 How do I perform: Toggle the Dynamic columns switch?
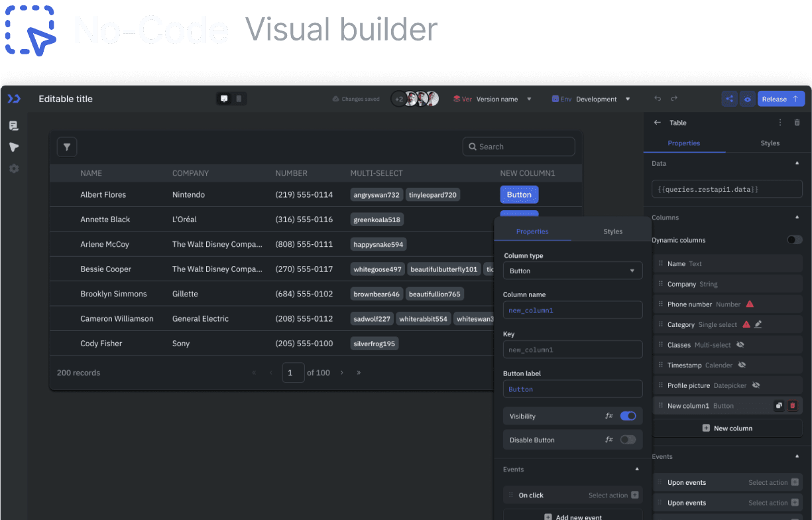[x=794, y=240]
